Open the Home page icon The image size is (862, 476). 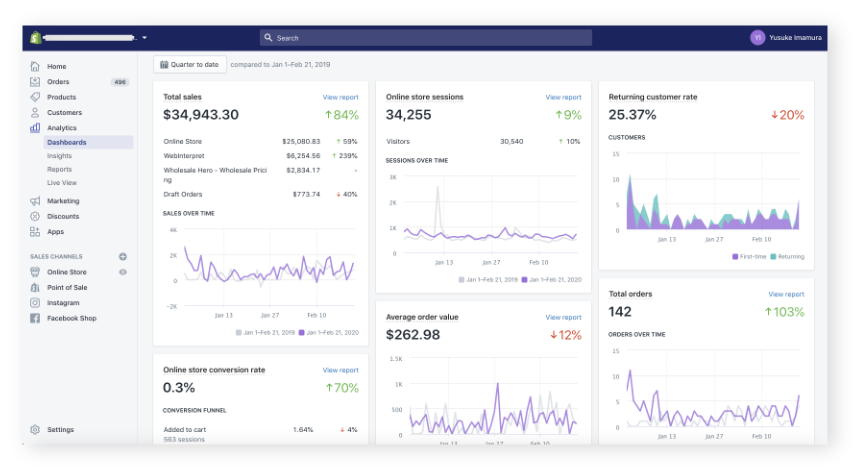[x=35, y=66]
